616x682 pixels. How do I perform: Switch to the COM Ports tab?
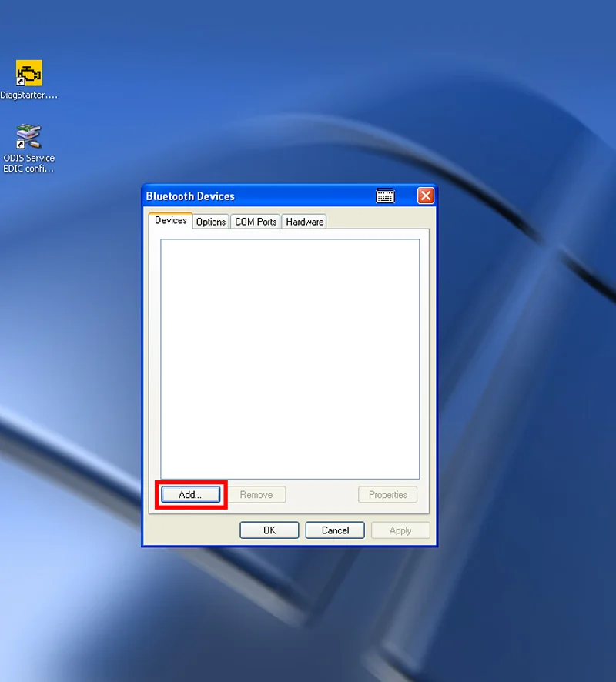click(256, 222)
